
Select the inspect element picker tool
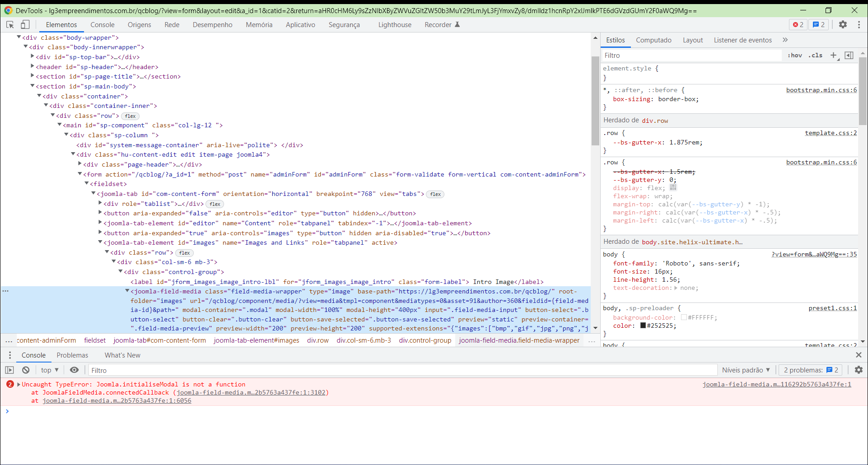click(x=9, y=24)
